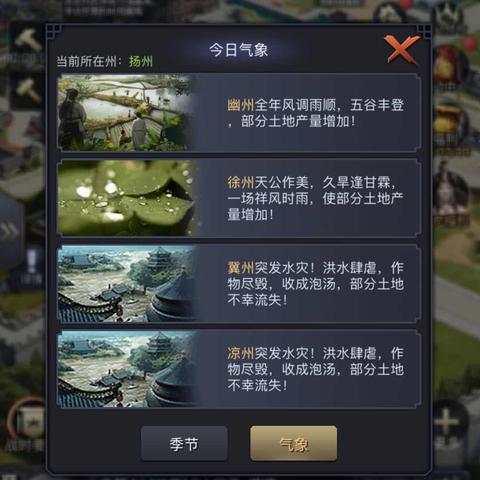The image size is (480, 480).
Task: Open the 凉州 flooded town picture
Action: coord(126,369)
